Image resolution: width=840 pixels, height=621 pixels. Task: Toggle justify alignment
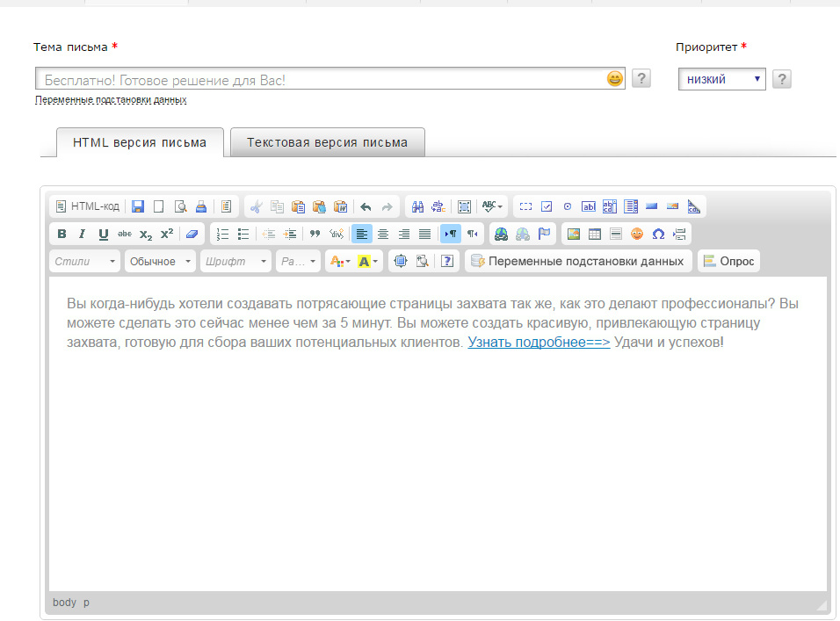[424, 234]
